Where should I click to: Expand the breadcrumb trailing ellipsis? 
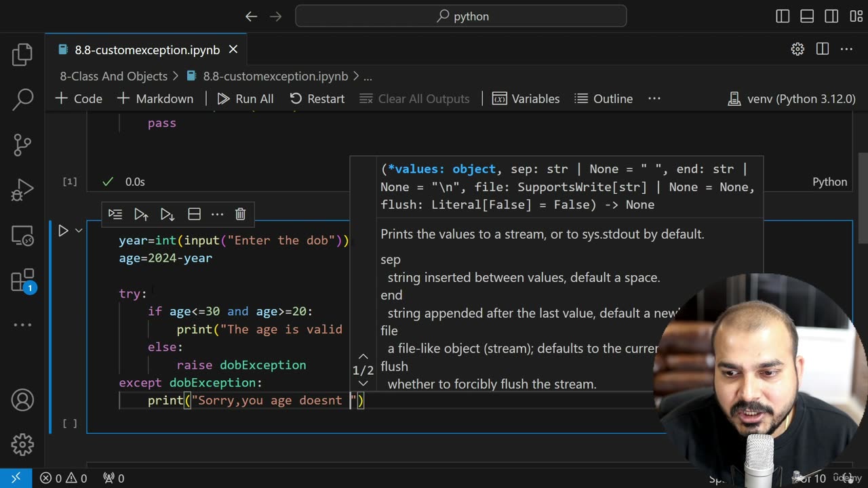point(368,77)
